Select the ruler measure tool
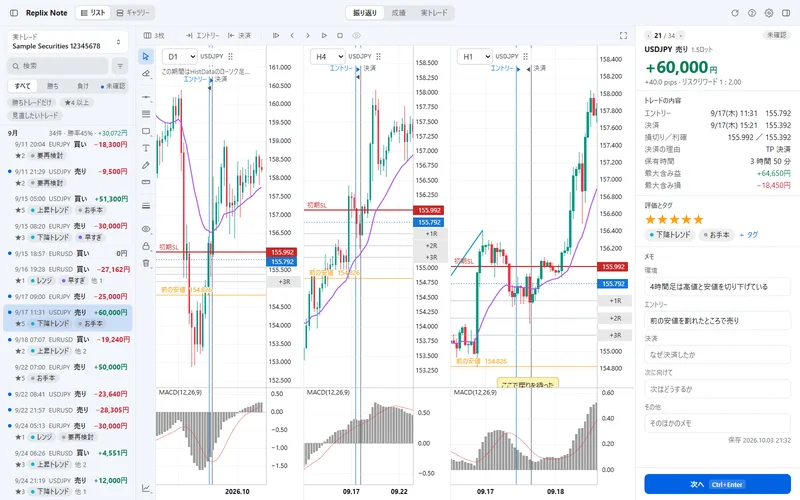The height and width of the screenshot is (500, 800). click(x=146, y=182)
